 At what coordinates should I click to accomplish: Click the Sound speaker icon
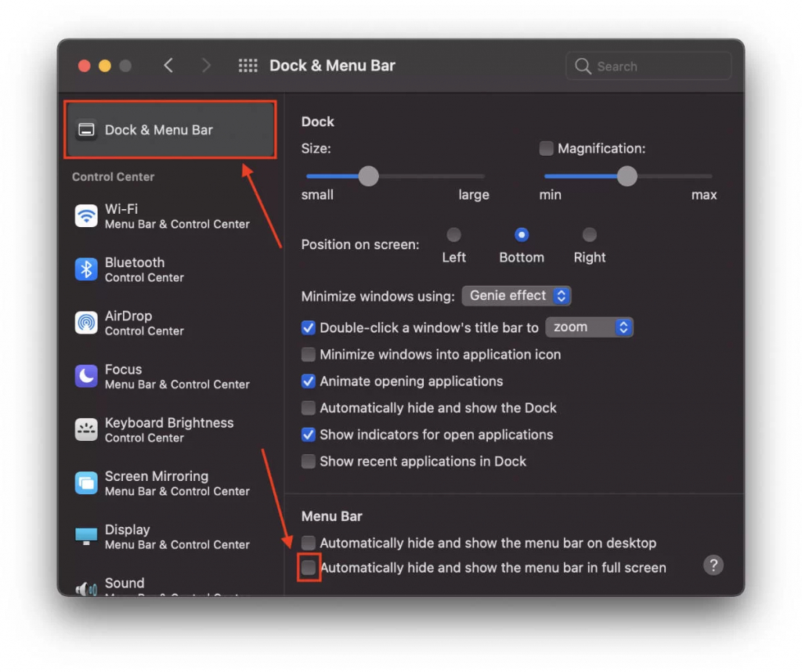(x=86, y=589)
